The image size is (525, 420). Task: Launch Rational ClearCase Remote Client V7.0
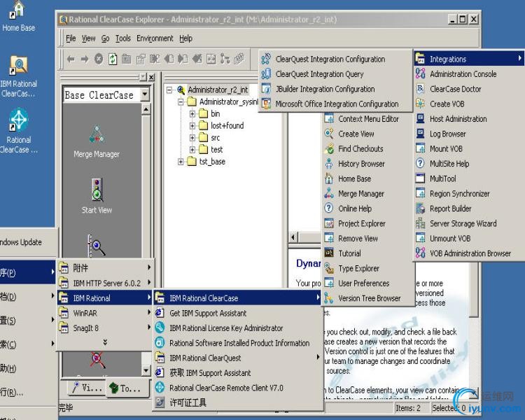click(x=238, y=388)
